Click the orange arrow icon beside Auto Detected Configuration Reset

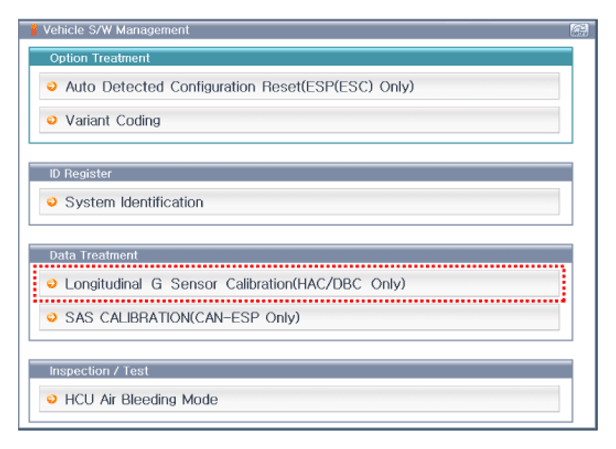[52, 86]
